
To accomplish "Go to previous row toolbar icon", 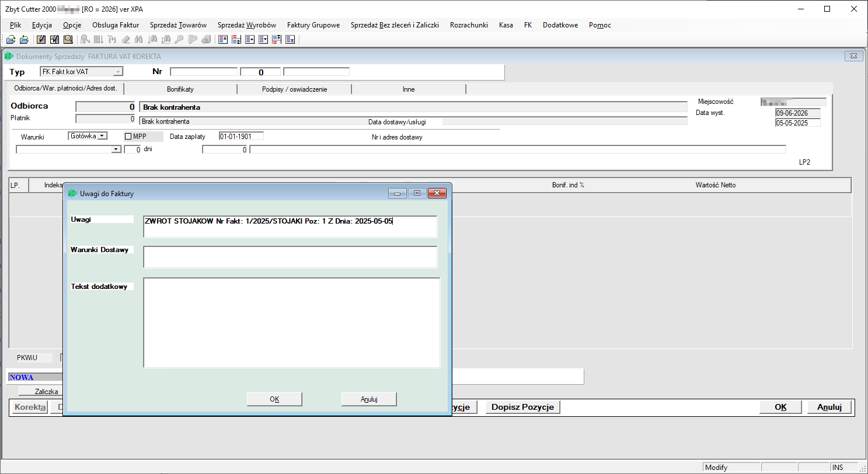I will click(250, 40).
